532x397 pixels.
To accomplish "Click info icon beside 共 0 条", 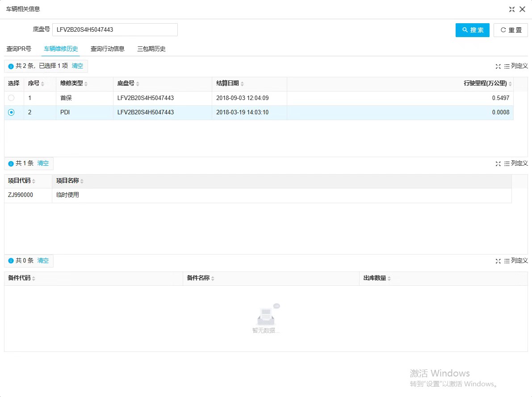I will pyautogui.click(x=11, y=261).
